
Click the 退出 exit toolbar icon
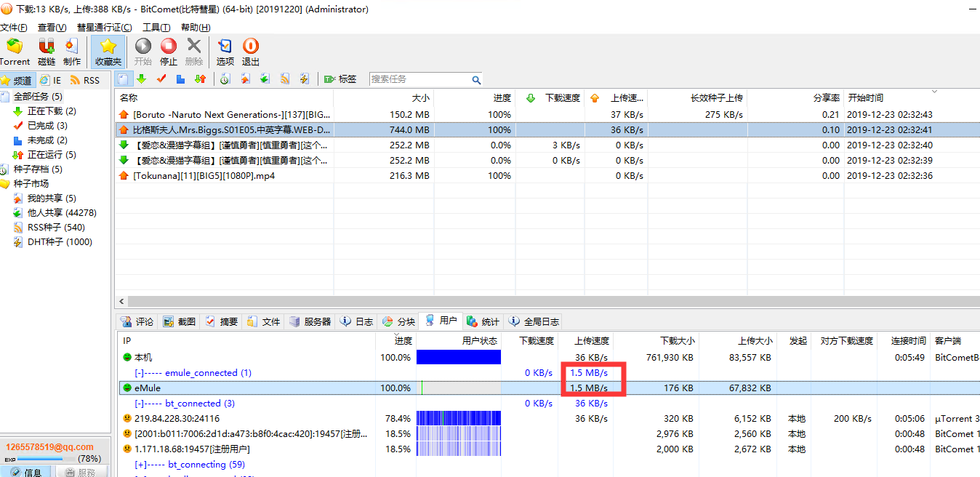pos(251,52)
